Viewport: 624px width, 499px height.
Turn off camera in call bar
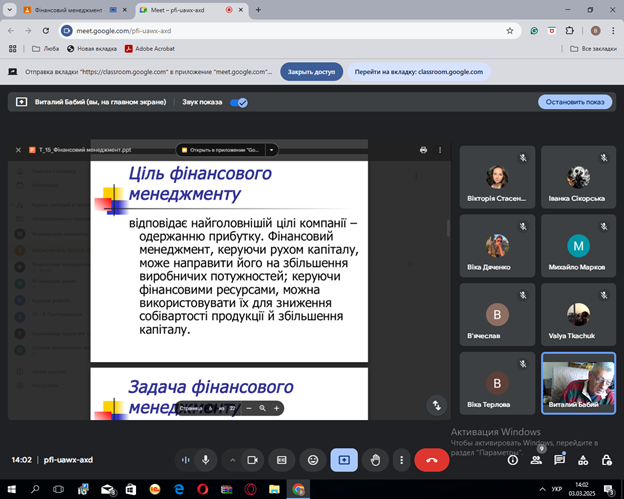click(x=252, y=460)
